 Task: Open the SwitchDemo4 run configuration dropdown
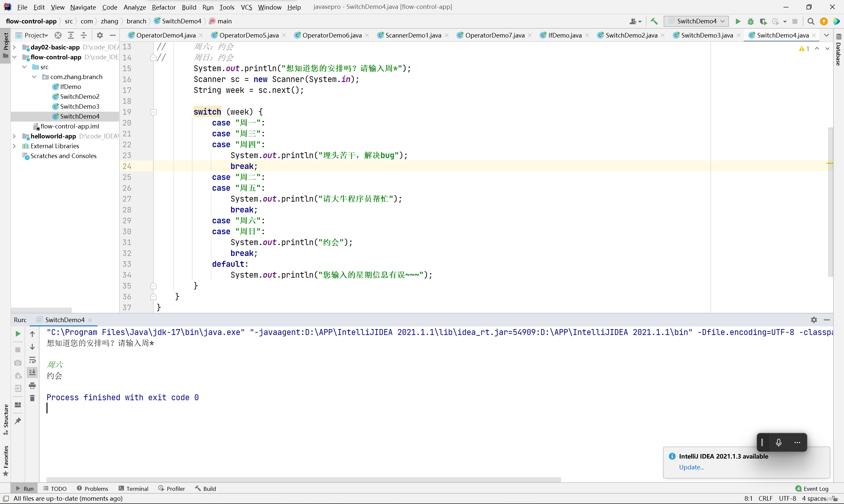(696, 21)
